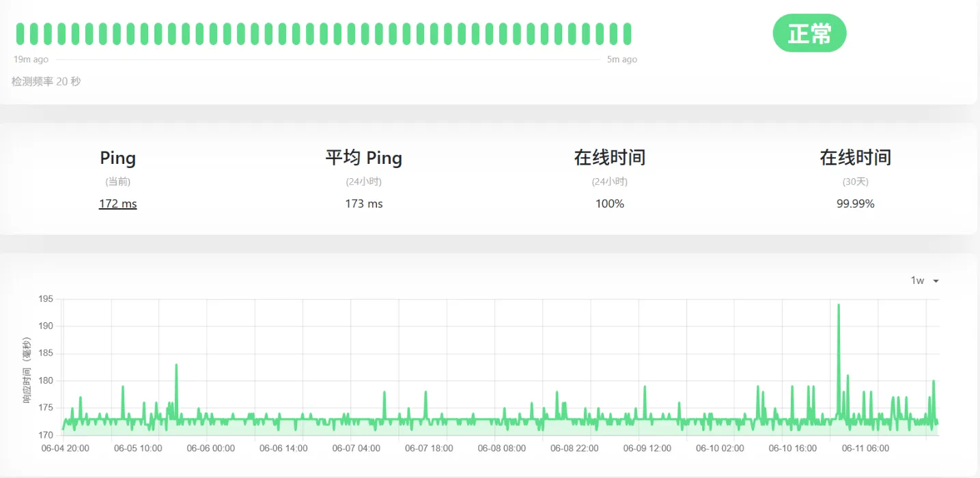
Task: Click the underlined 172 ms ping value
Action: click(117, 203)
